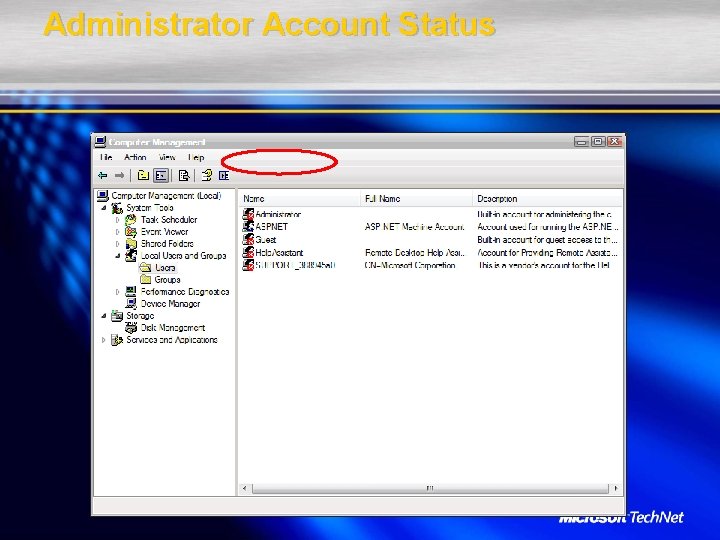Click the HelpAssistant user account icon

(248, 252)
